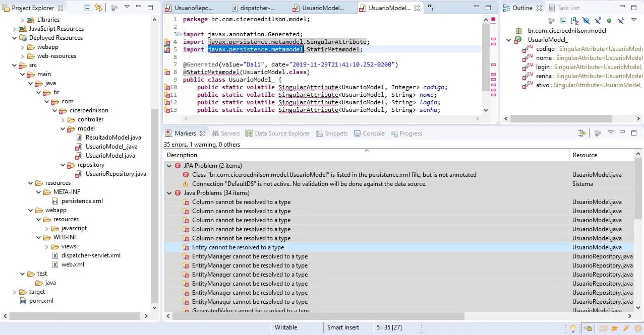644x335 pixels.
Task: Collapse the JPA Problem group
Action: [x=169, y=166]
